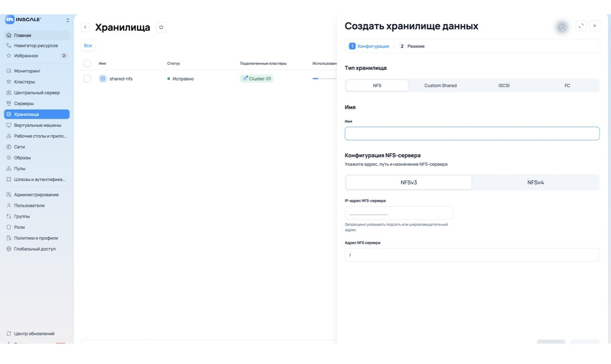This screenshot has width=611, height=364.
Task: Tick the select-all checkbox in table header
Action: click(x=87, y=64)
